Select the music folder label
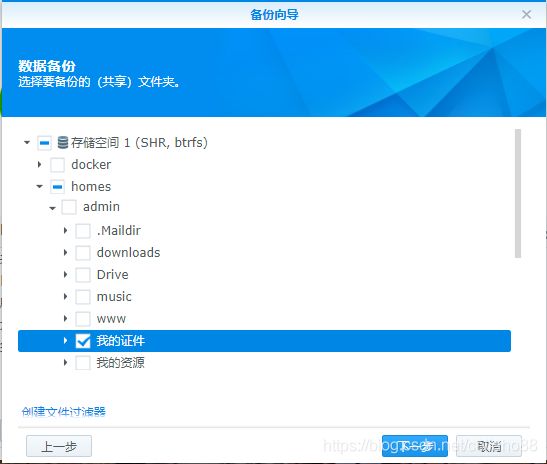 (114, 297)
